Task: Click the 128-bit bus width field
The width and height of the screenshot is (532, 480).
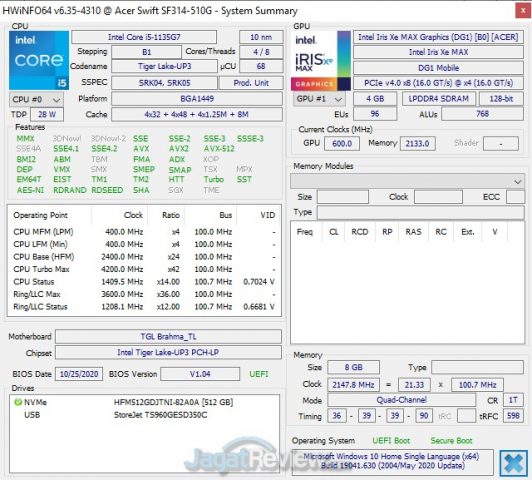Action: pos(501,99)
